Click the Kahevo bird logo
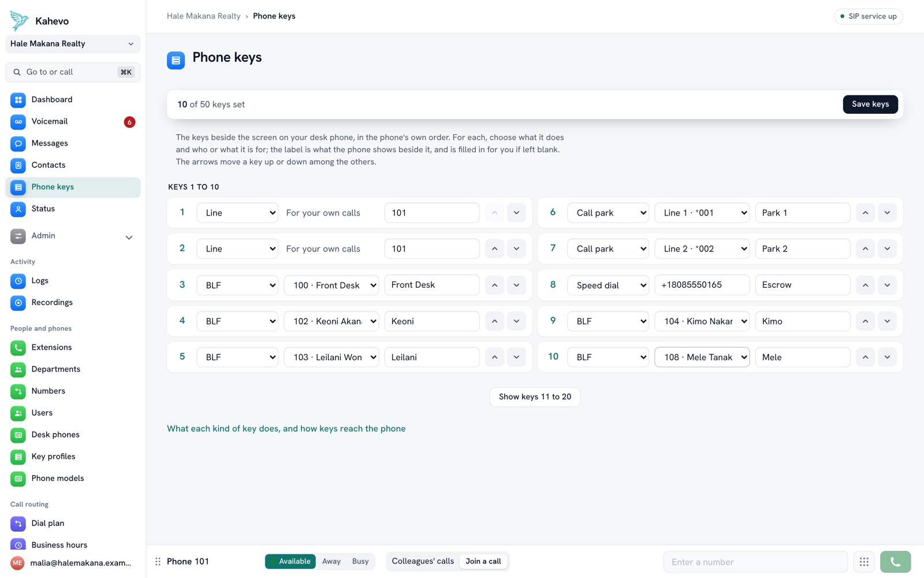 19,21
